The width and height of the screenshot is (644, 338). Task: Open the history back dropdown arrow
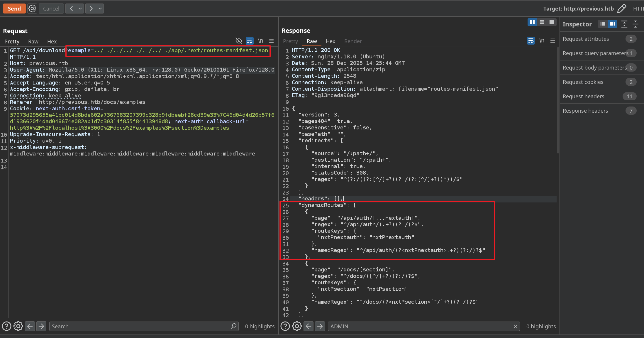coord(80,9)
